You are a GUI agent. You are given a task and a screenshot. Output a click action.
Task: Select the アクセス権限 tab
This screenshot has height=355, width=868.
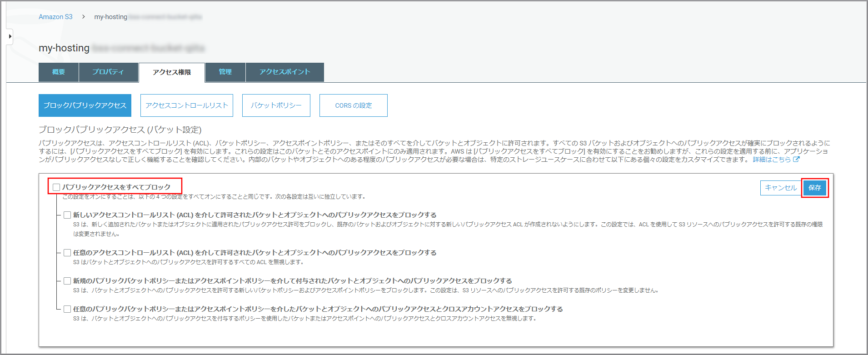(x=172, y=72)
